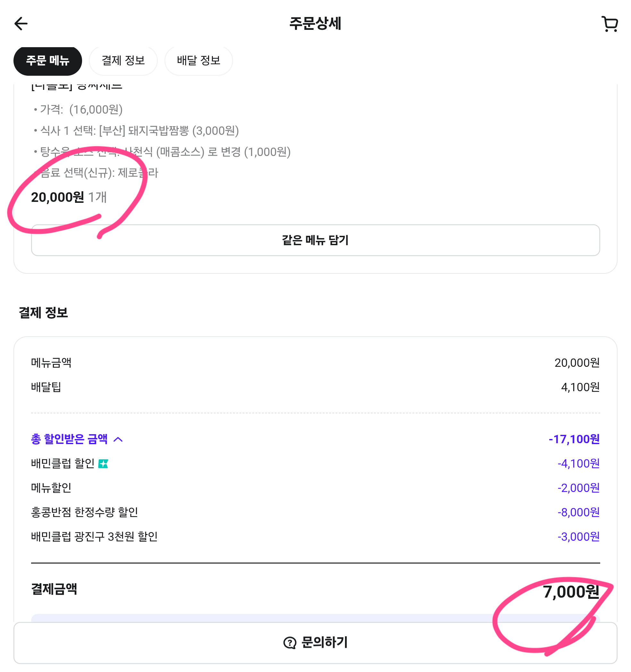
Task: Open the shopping cart icon
Action: [610, 24]
